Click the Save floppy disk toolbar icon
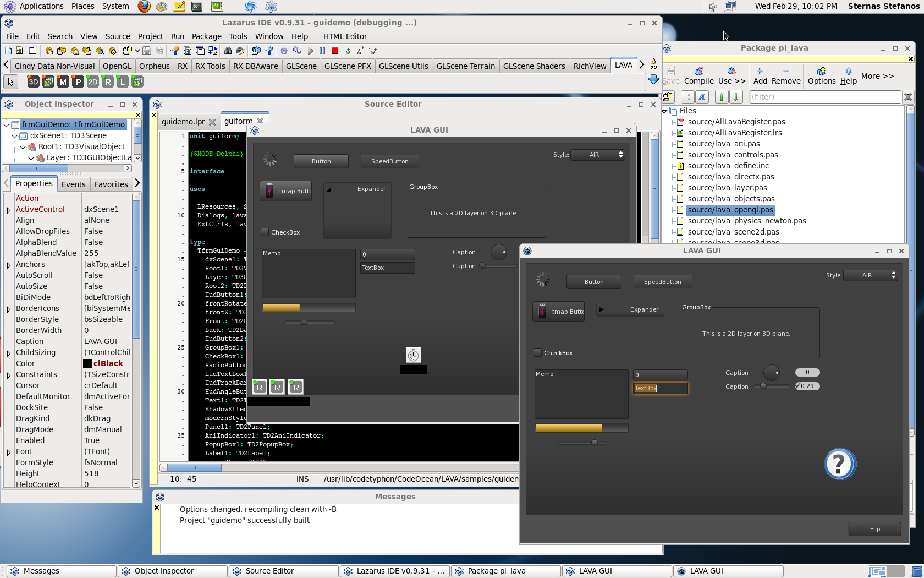The image size is (924, 578). 147,51
